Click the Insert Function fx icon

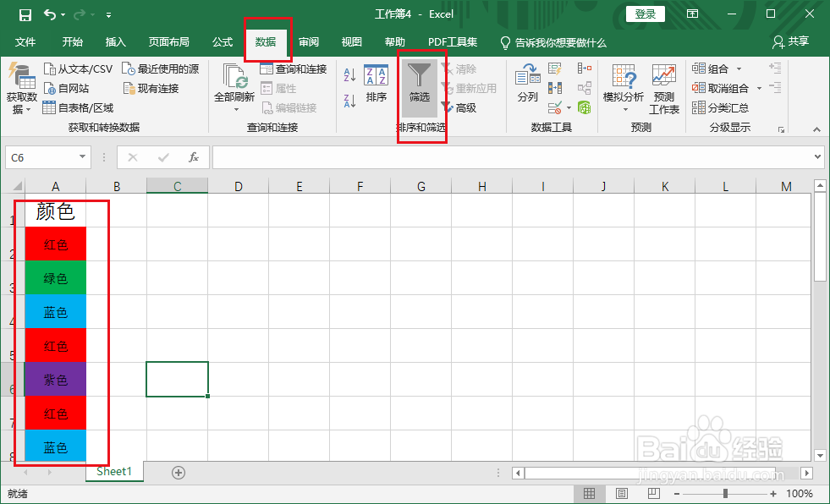click(194, 157)
